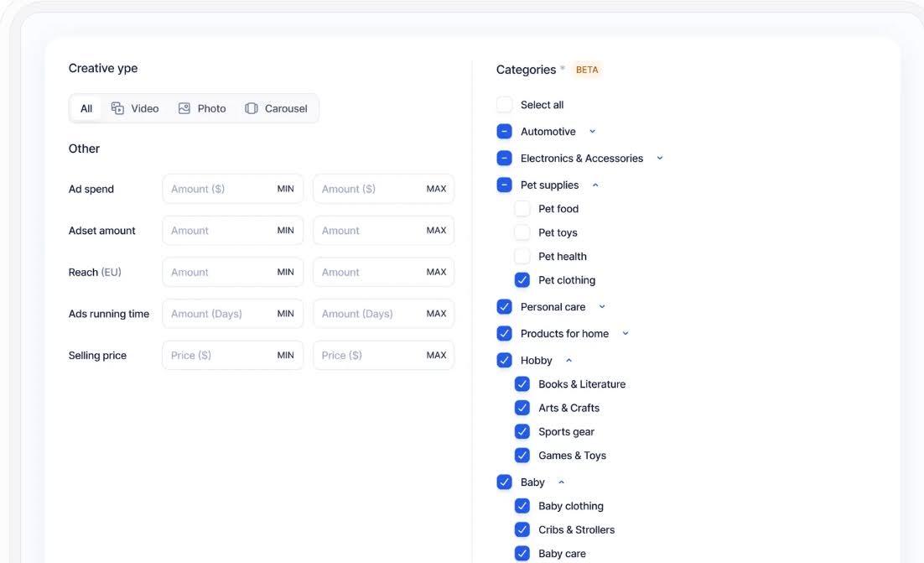The width and height of the screenshot is (924, 563).
Task: Enable the Select all categories checkbox
Action: pyautogui.click(x=504, y=104)
